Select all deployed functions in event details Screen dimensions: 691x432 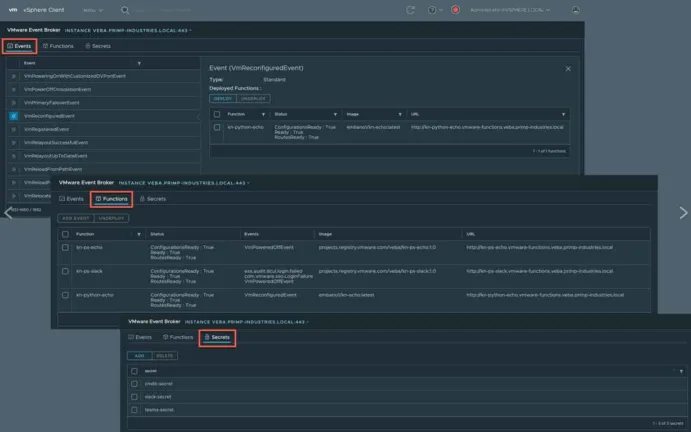217,115
